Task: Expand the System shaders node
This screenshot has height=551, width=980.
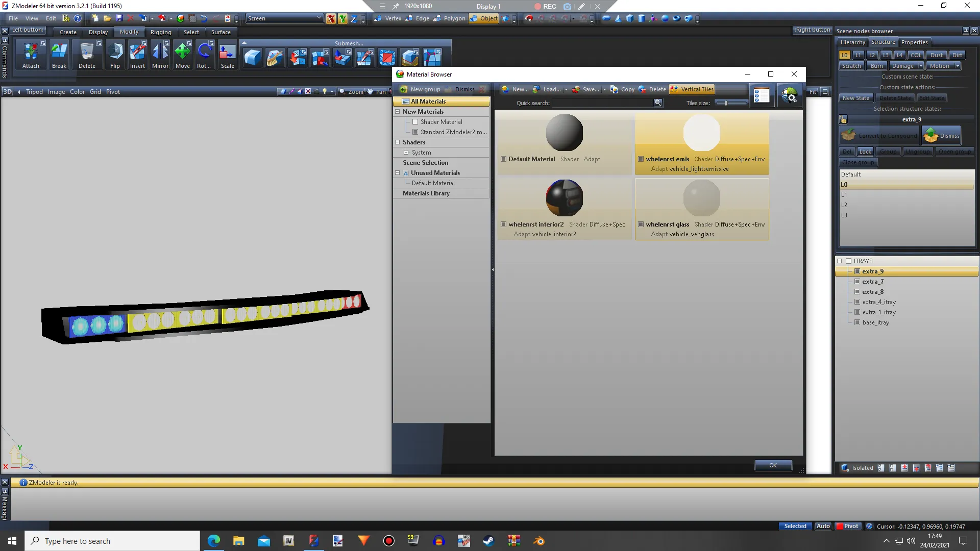Action: [x=406, y=153]
